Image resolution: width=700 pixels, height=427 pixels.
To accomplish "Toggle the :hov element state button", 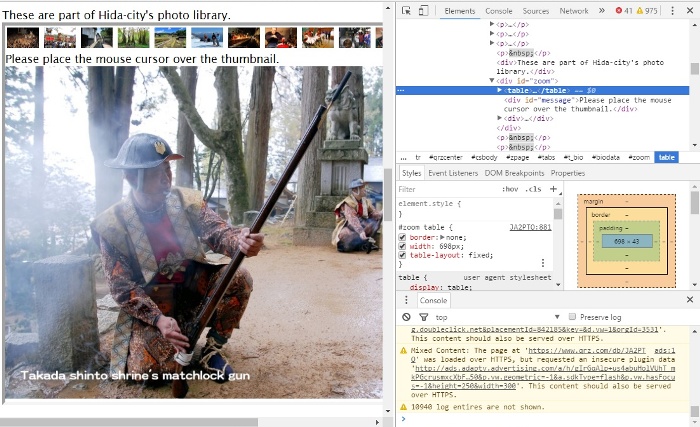I will click(x=510, y=189).
